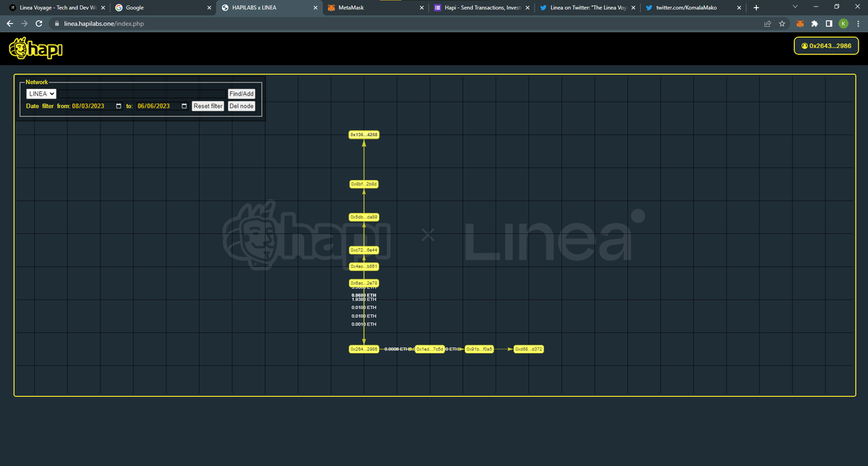The image size is (868, 466).
Task: Open the Chrome three-dot menu
Action: (858, 23)
